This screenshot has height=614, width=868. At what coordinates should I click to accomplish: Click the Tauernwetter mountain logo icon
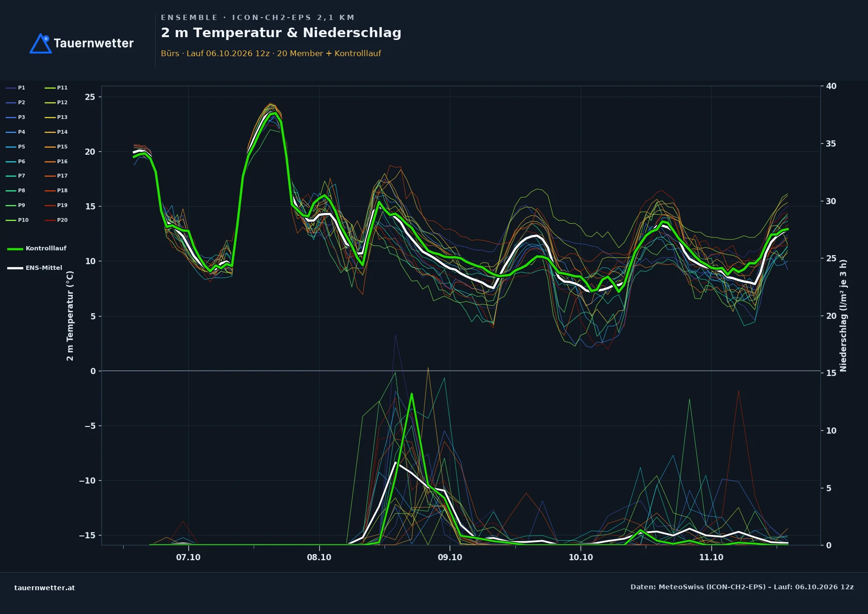point(40,43)
